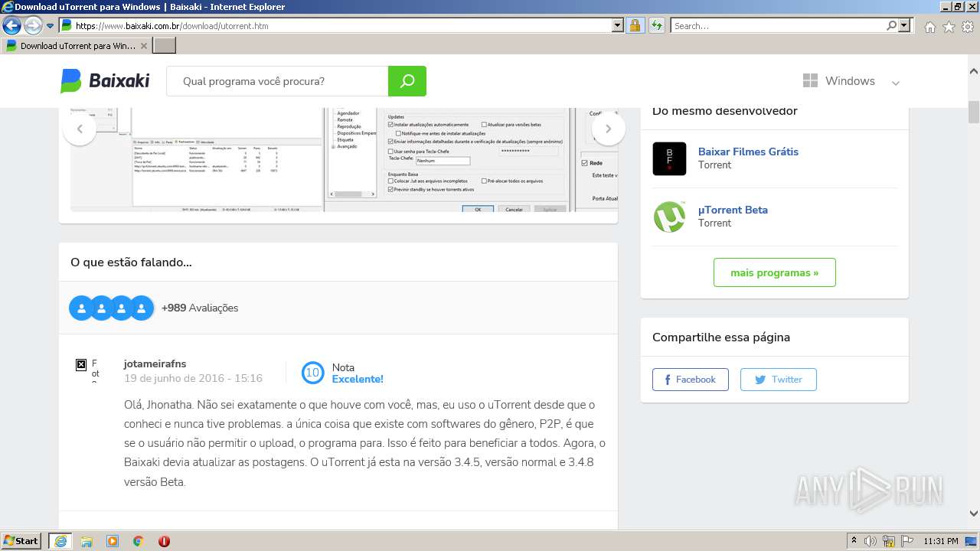This screenshot has height=551, width=980.
Task: Show next screenshot in carousel
Action: (x=609, y=129)
